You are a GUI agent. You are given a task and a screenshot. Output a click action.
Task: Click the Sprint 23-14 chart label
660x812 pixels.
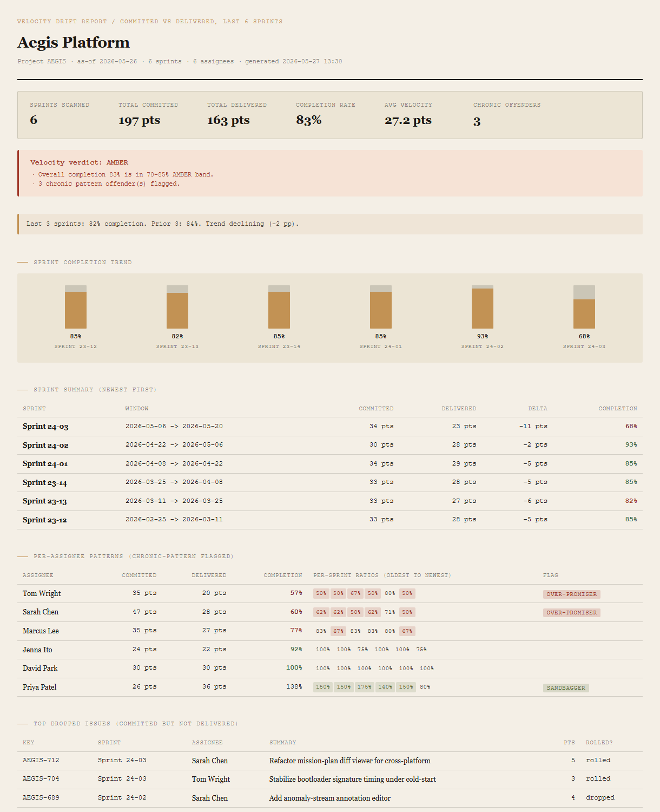pos(279,346)
